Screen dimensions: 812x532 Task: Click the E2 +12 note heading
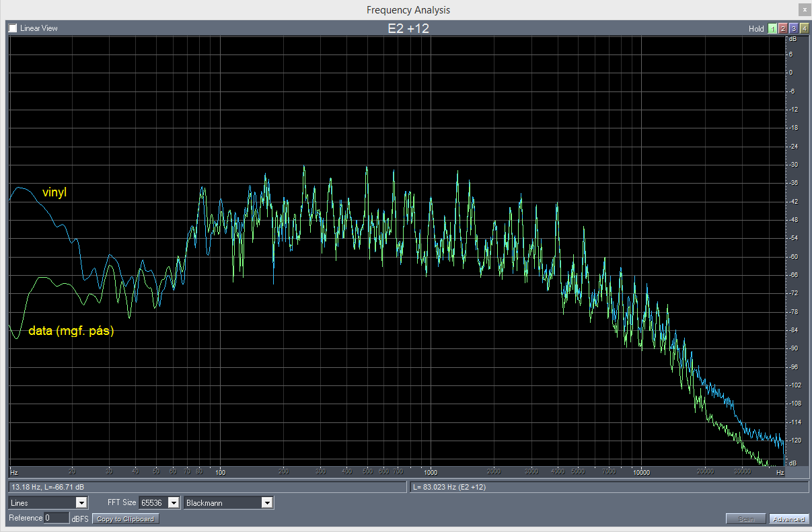(408, 28)
